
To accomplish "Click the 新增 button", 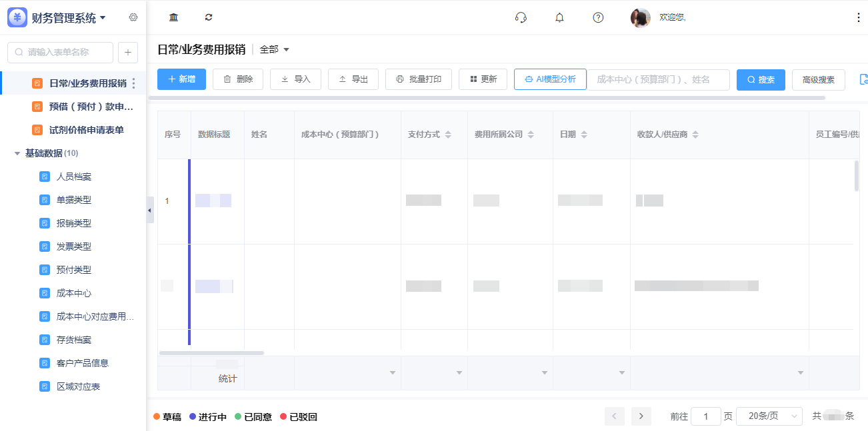I will (x=181, y=79).
